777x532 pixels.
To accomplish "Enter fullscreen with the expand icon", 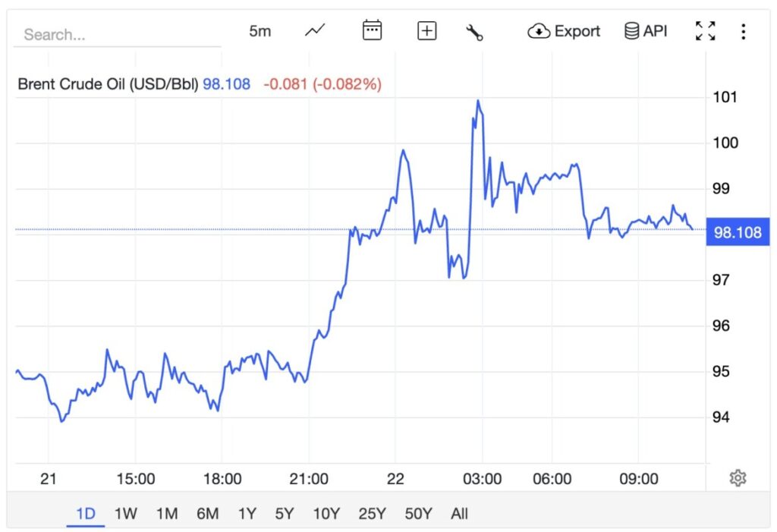I will click(x=705, y=30).
